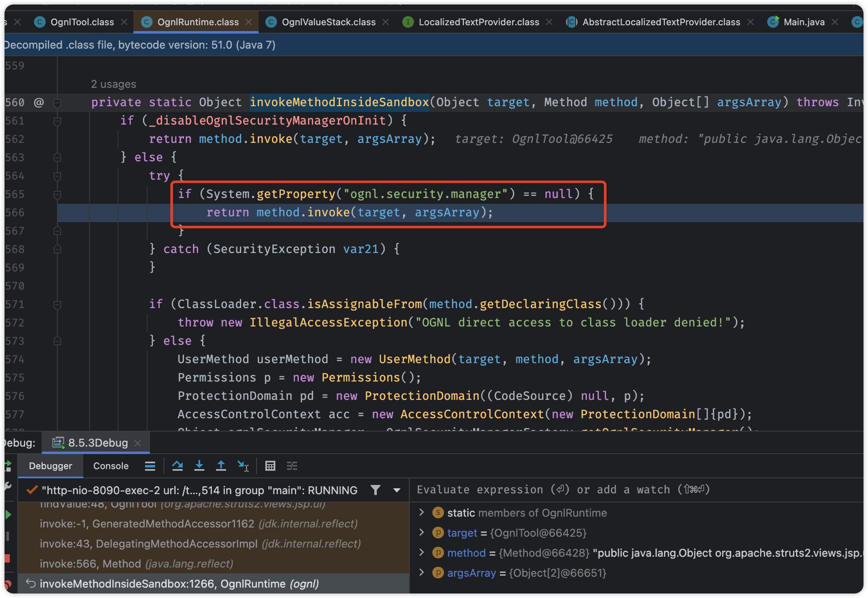Click the @ override gutter icon on line 560
This screenshot has width=868, height=598.
pos(39,102)
